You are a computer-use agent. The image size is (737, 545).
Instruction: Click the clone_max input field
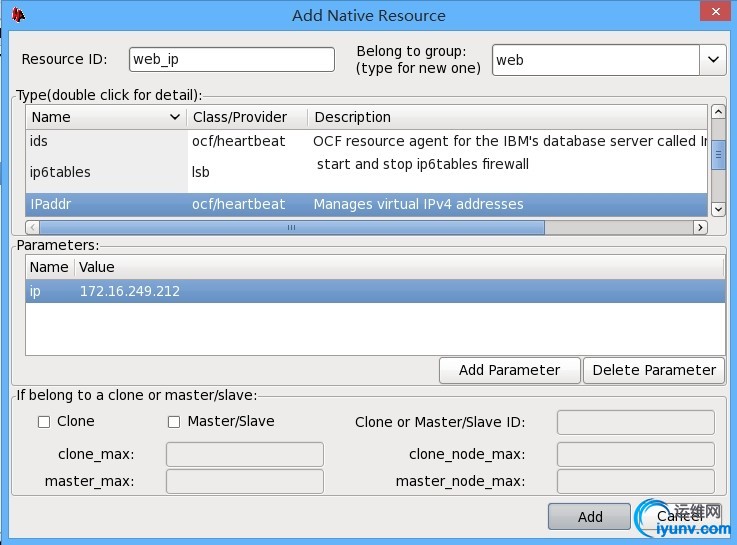pyautogui.click(x=245, y=454)
